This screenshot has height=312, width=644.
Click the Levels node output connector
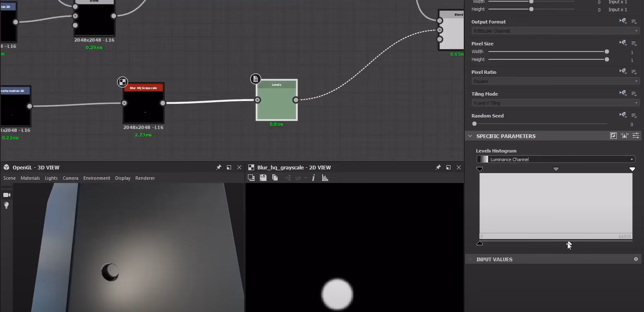[x=296, y=100]
